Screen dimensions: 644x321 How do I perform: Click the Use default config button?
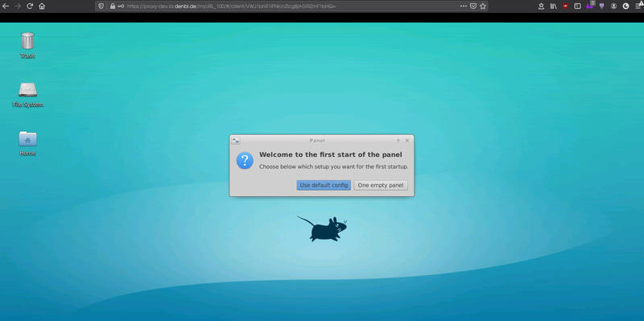click(x=324, y=185)
